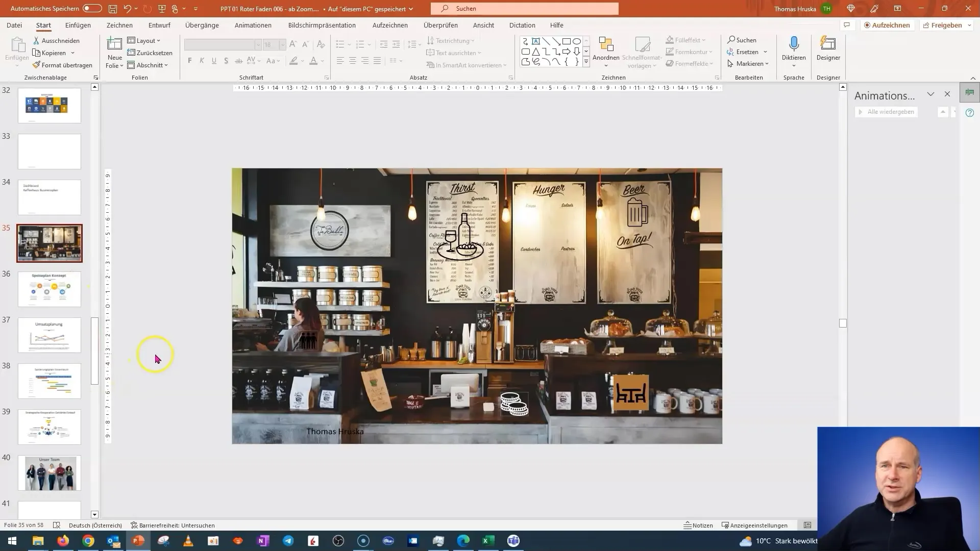Select slide 36 Speiseplan Konzept thumbnail
Image resolution: width=980 pixels, height=551 pixels.
coord(50,289)
